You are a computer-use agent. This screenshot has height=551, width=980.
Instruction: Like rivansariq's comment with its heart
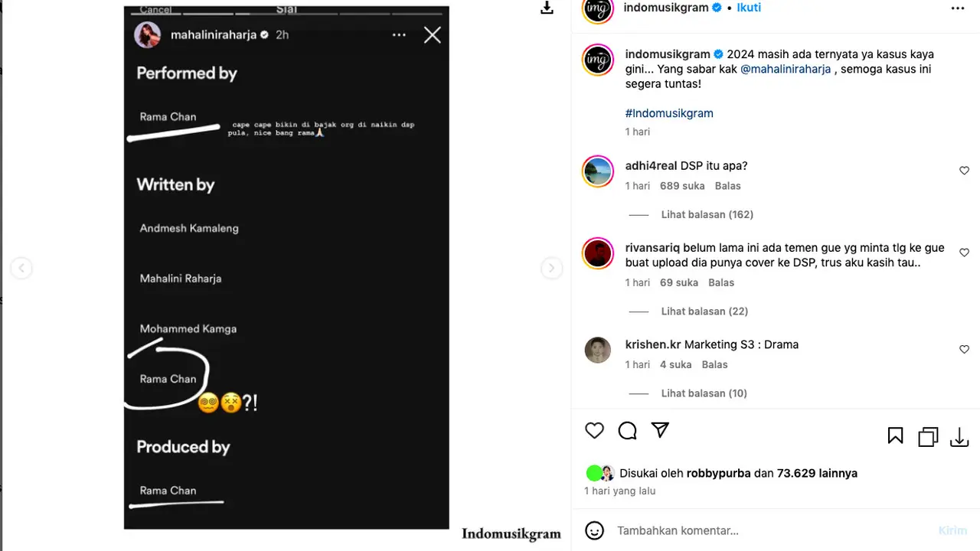[x=964, y=253]
